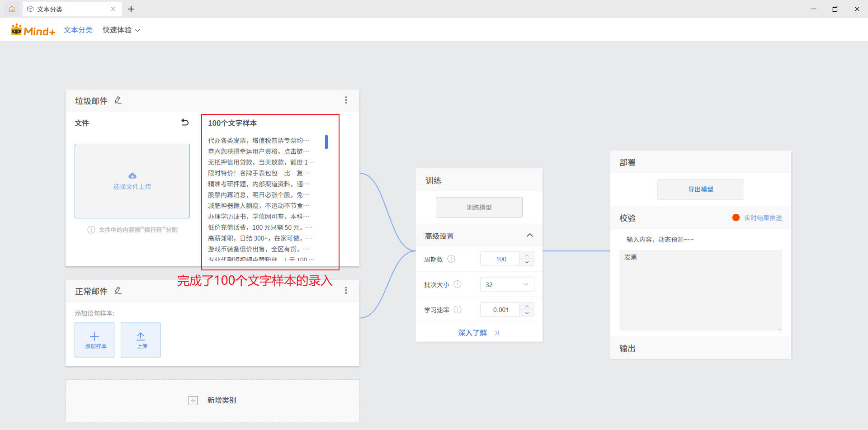Open the 深入了解 link
868x430 pixels.
pyautogui.click(x=478, y=333)
